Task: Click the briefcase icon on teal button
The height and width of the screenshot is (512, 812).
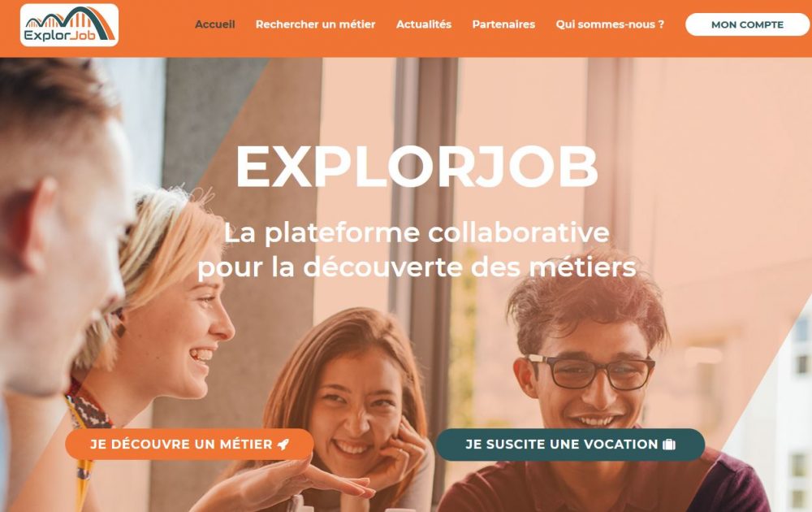Action: (x=669, y=444)
